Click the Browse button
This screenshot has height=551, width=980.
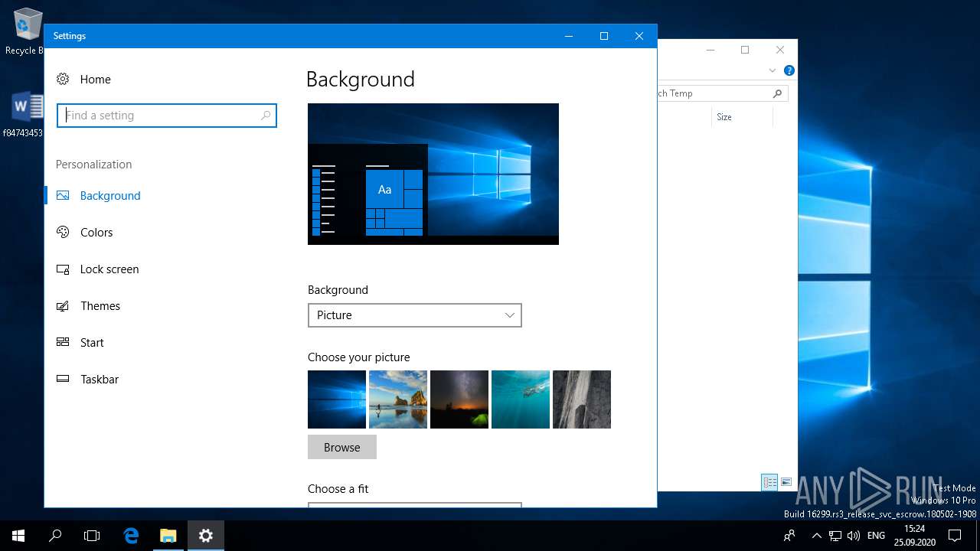[342, 447]
